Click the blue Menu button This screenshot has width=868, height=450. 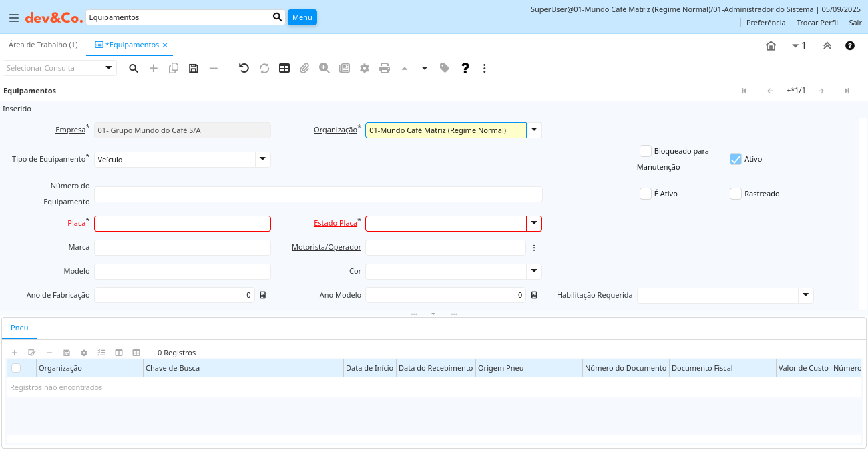point(302,17)
